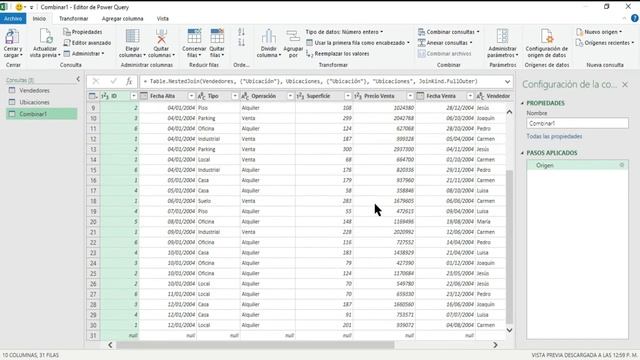Open the help question mark icon
The width and height of the screenshot is (640, 360).
635,18
